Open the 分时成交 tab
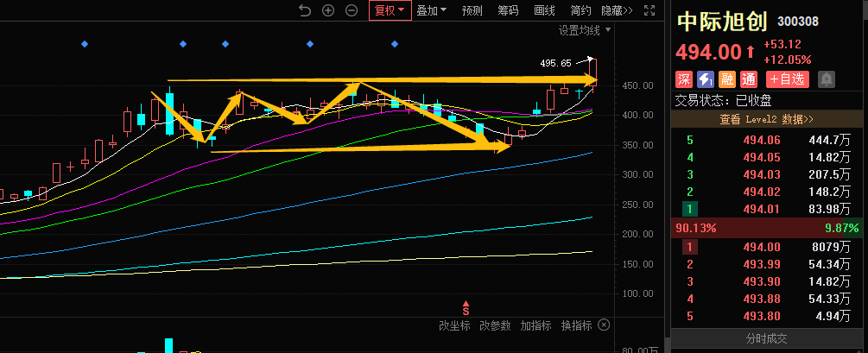 [767, 338]
